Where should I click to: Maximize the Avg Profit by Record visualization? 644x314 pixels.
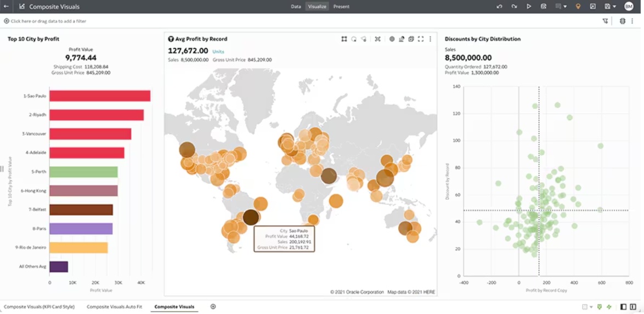[421, 39]
